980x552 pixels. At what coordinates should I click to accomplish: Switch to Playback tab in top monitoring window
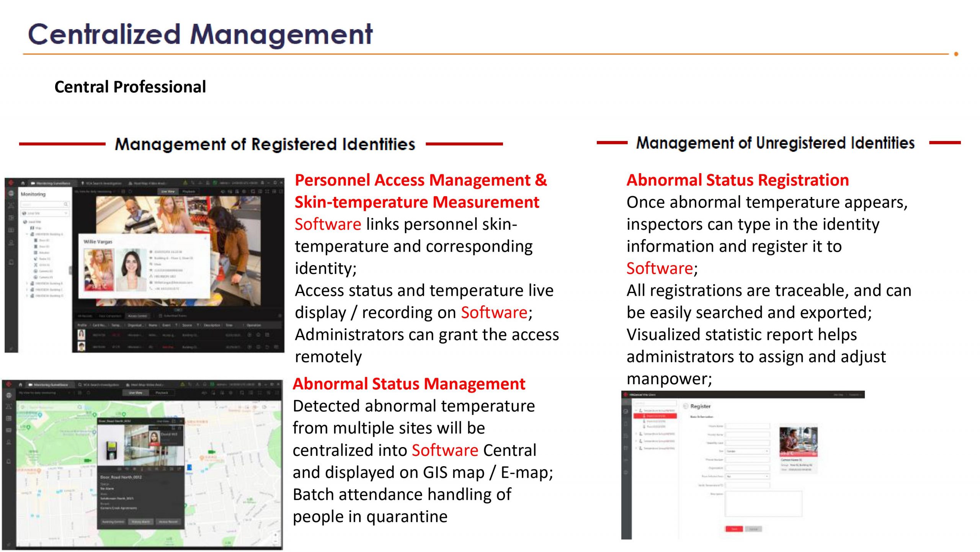[x=189, y=191]
